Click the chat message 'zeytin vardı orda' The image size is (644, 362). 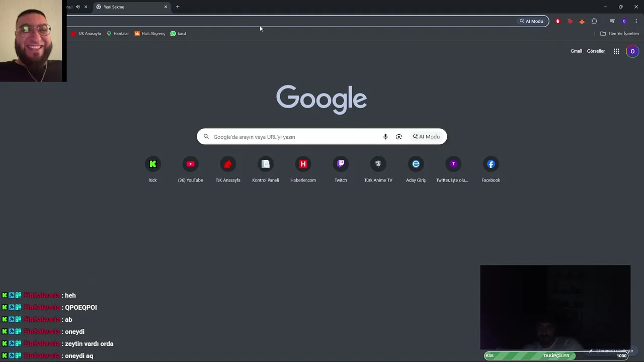89,344
